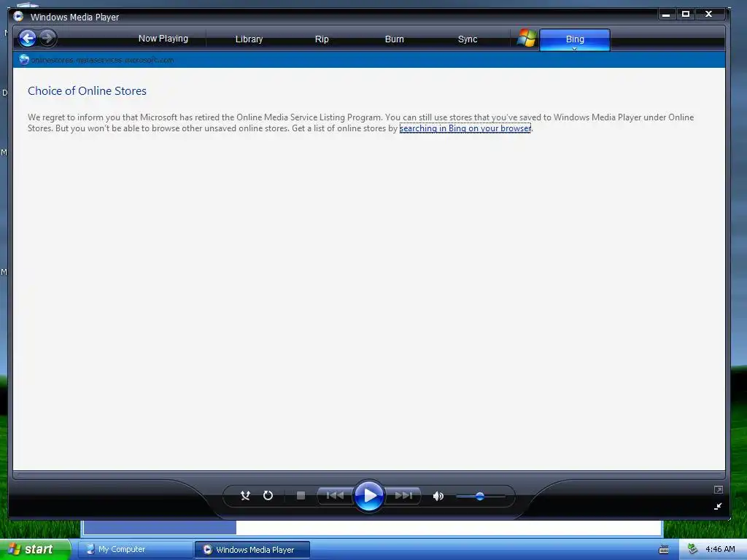Expand the dropdown arrow under Bing
The height and width of the screenshot is (560, 747).
(x=575, y=49)
